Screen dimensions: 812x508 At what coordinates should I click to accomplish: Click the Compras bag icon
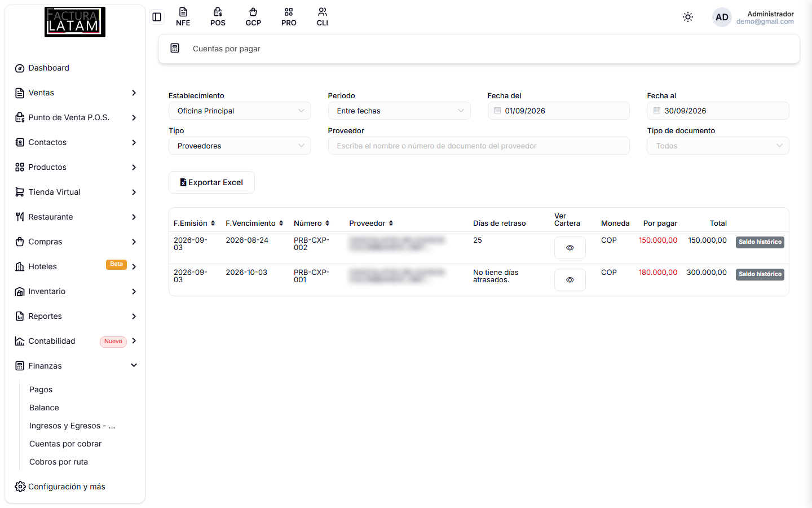point(20,242)
